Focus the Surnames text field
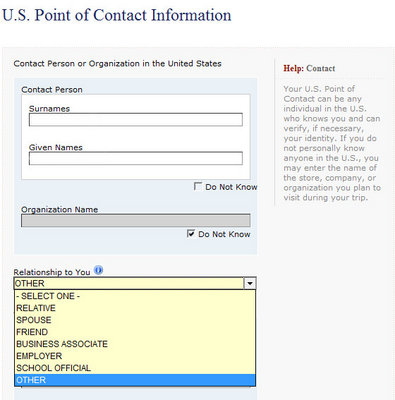The width and height of the screenshot is (395, 400). 136,120
